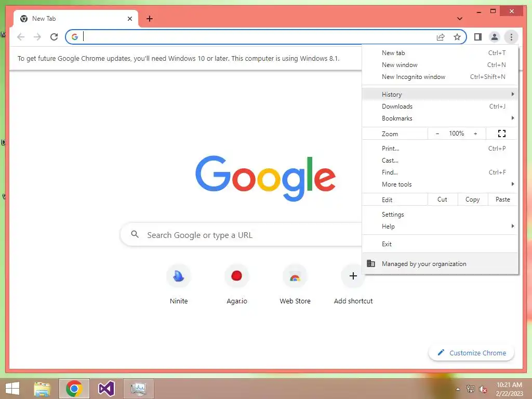This screenshot has height=399, width=532.
Task: Click the Google icon in address bar
Action: point(75,37)
